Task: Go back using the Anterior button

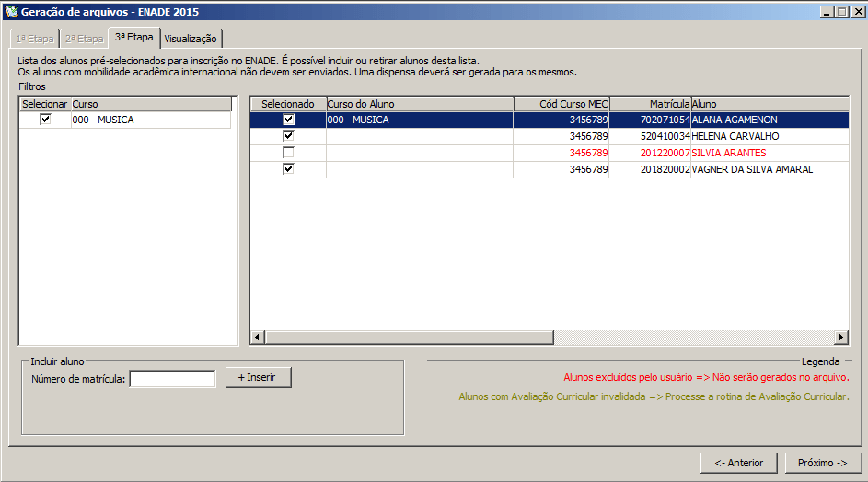Action: [x=738, y=463]
